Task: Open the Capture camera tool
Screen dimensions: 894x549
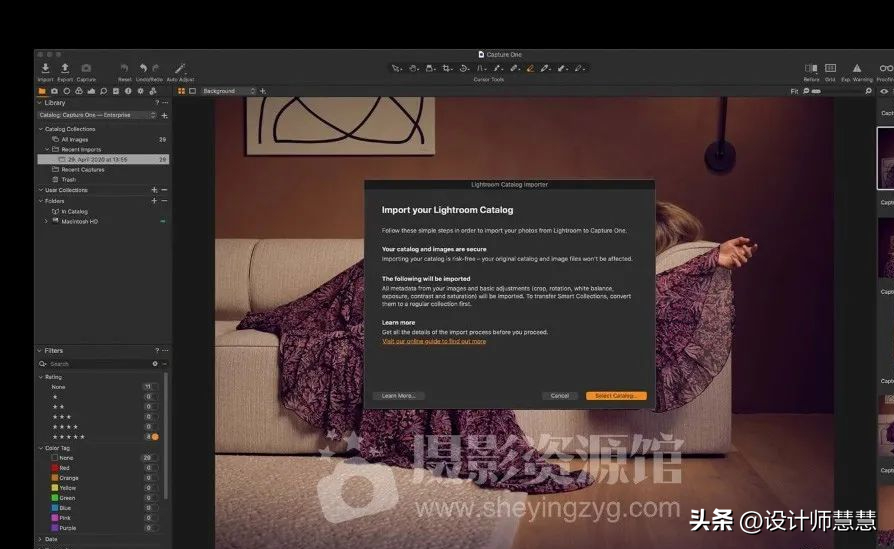Action: point(86,69)
